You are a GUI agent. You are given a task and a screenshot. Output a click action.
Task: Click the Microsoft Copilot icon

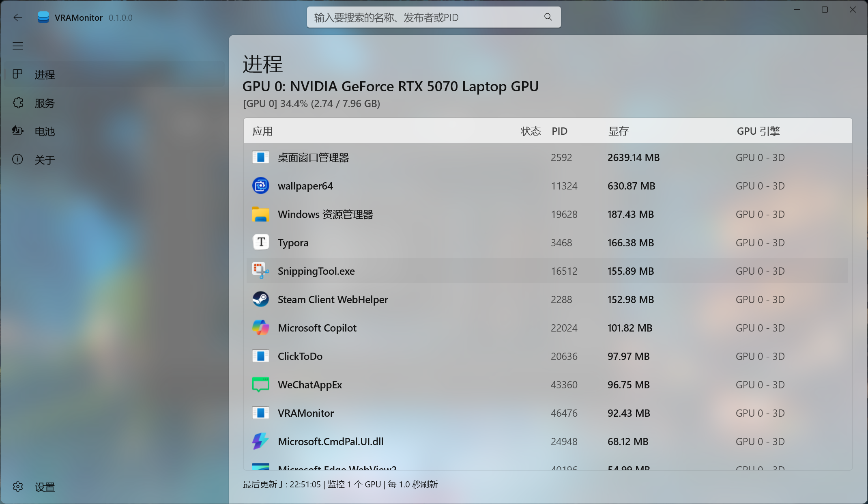pos(260,328)
